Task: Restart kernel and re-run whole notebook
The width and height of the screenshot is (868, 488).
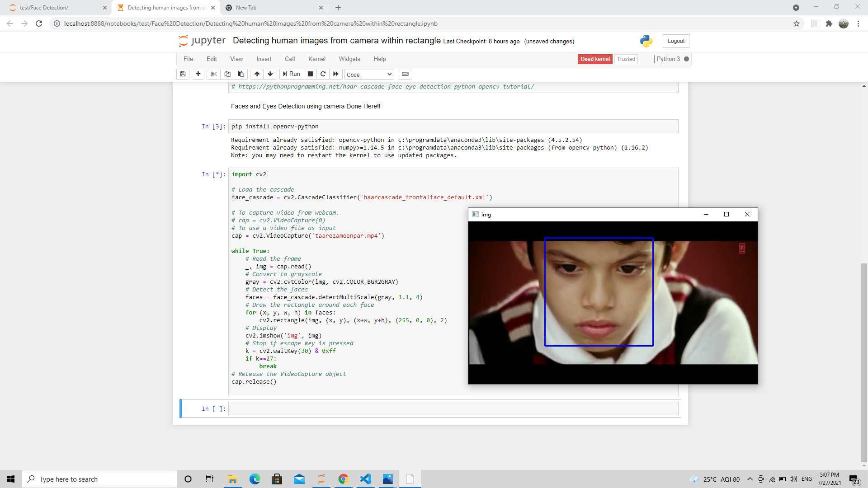Action: point(336,74)
